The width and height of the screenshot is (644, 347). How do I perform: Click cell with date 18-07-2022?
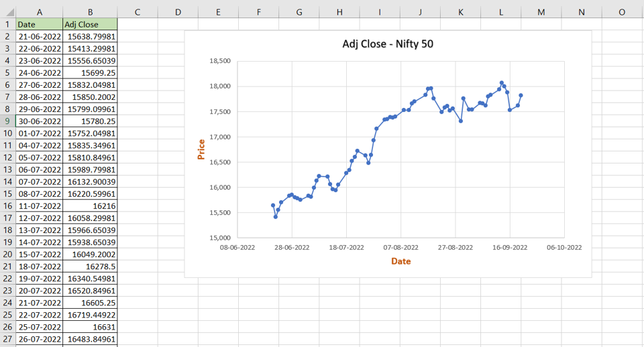(x=39, y=266)
